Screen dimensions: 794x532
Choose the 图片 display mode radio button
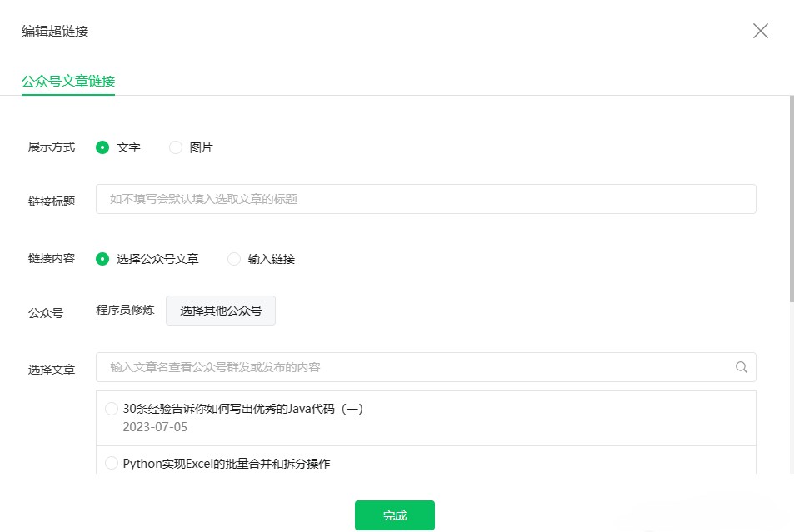(176, 147)
